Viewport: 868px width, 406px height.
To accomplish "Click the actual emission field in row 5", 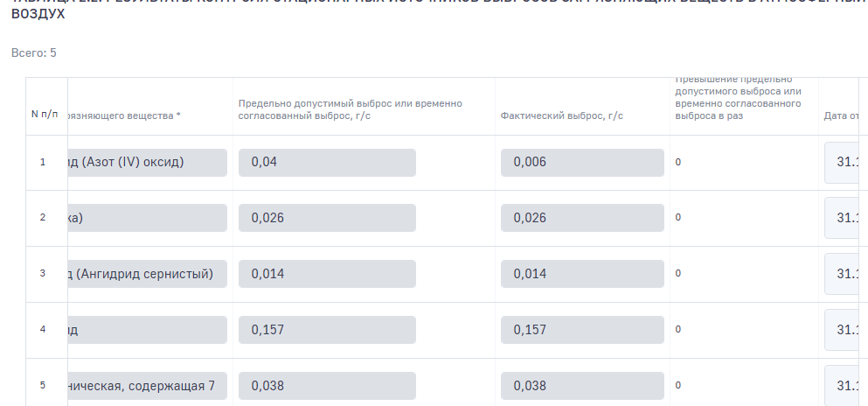I will click(x=582, y=386).
